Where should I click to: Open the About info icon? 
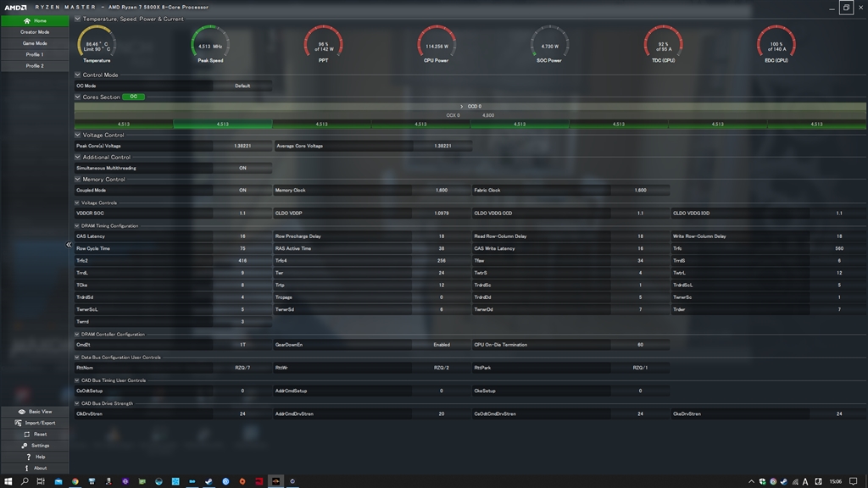click(x=28, y=468)
